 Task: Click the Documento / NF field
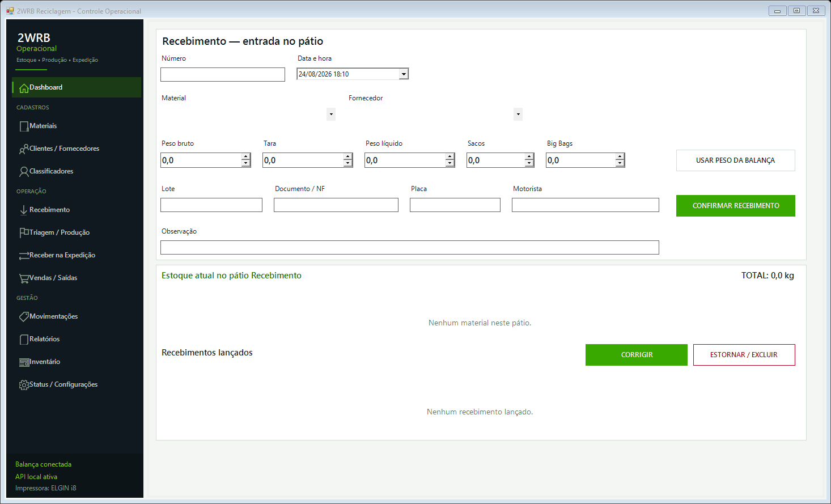(336, 205)
